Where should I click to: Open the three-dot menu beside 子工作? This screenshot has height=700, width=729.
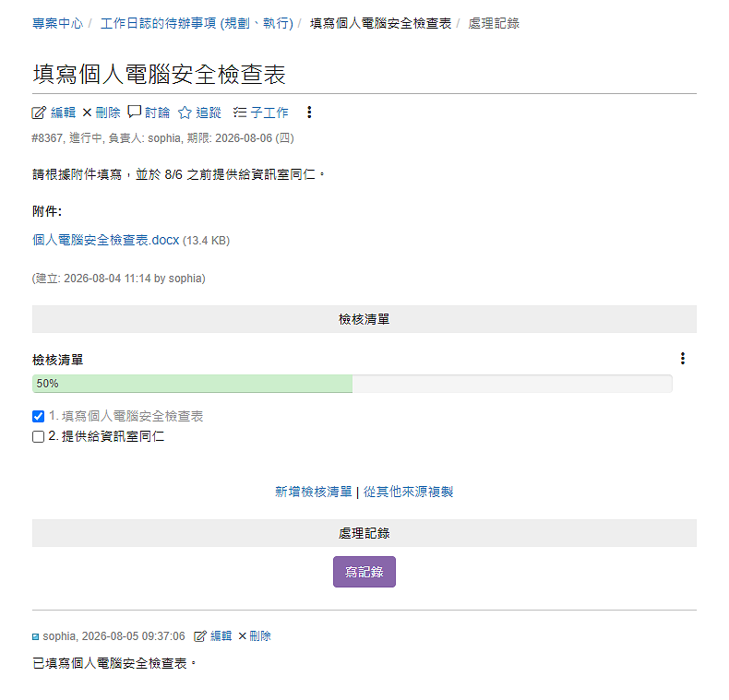309,112
